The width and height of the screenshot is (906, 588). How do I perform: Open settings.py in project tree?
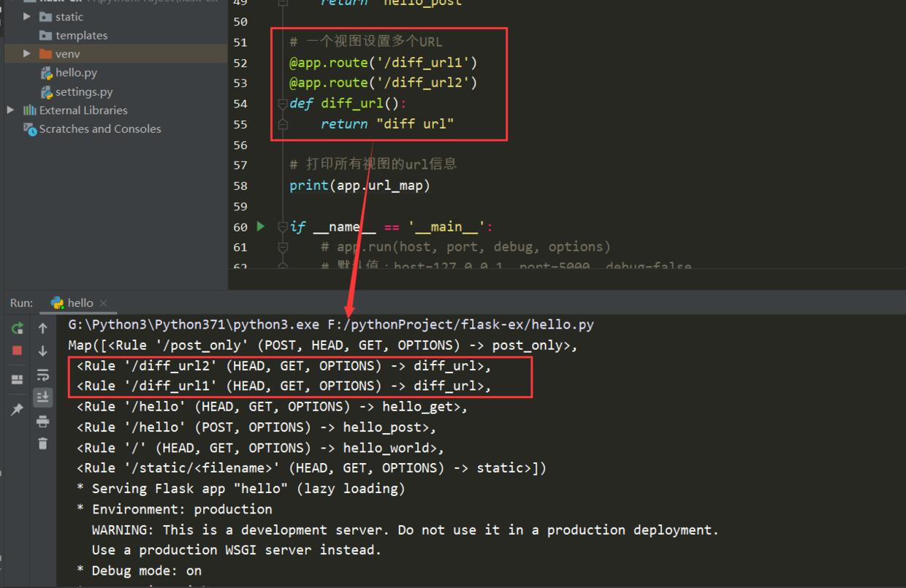(x=84, y=91)
